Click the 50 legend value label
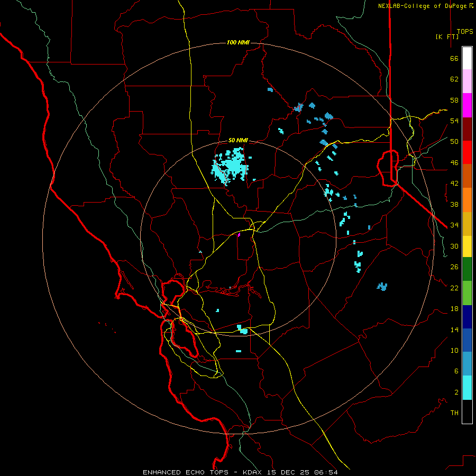The height and width of the screenshot is (476, 476). [x=454, y=142]
